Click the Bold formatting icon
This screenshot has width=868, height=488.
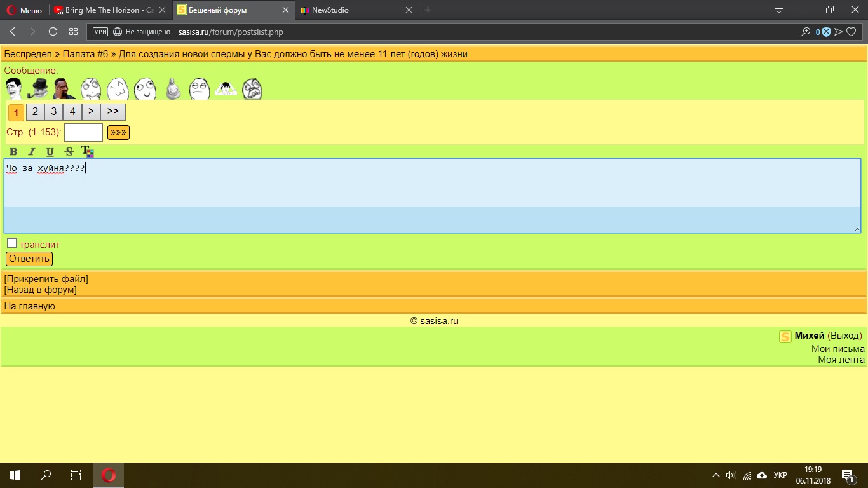(13, 152)
